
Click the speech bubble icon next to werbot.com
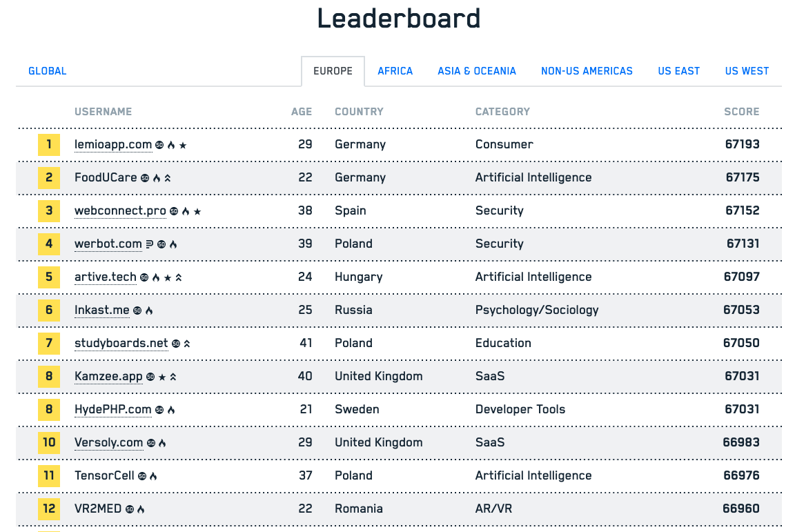[x=149, y=244]
